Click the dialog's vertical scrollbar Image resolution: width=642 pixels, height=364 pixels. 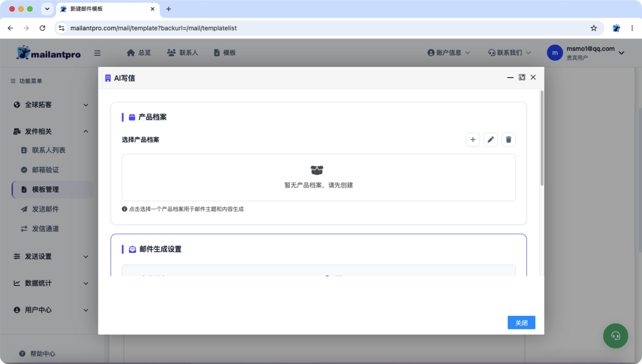542,138
